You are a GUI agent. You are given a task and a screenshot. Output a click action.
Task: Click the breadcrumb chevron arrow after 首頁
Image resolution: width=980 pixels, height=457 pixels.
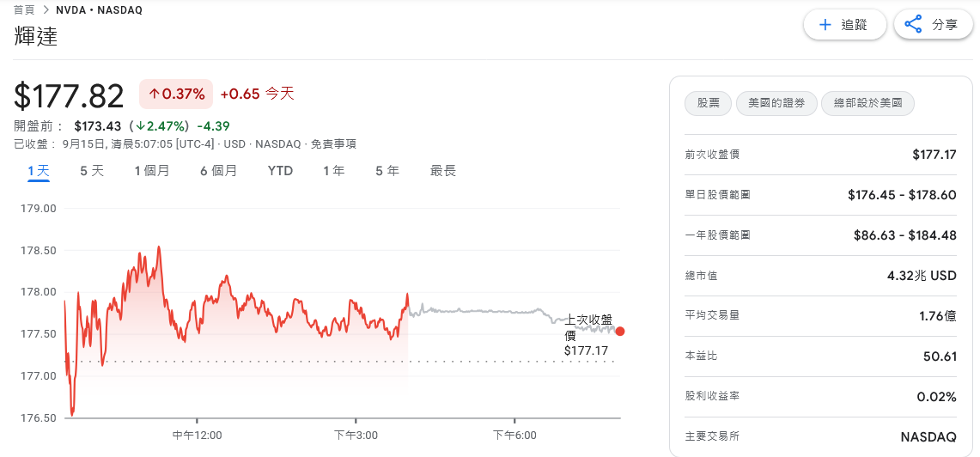tap(46, 10)
